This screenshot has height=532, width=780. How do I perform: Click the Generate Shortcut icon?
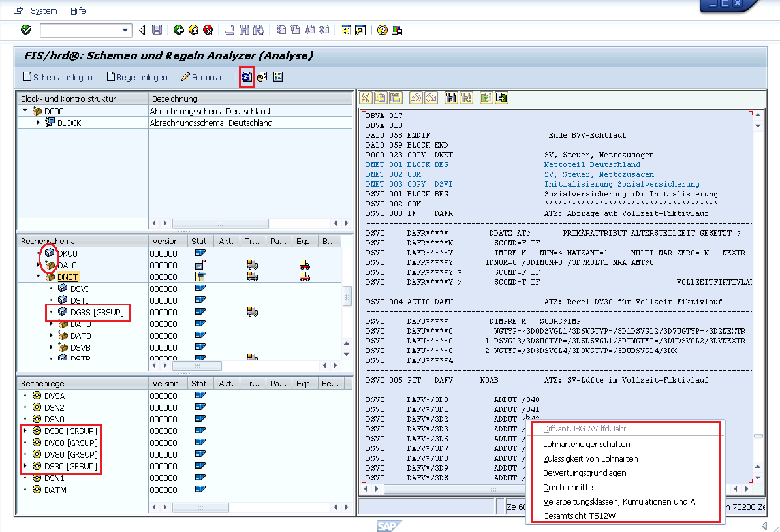(x=360, y=31)
